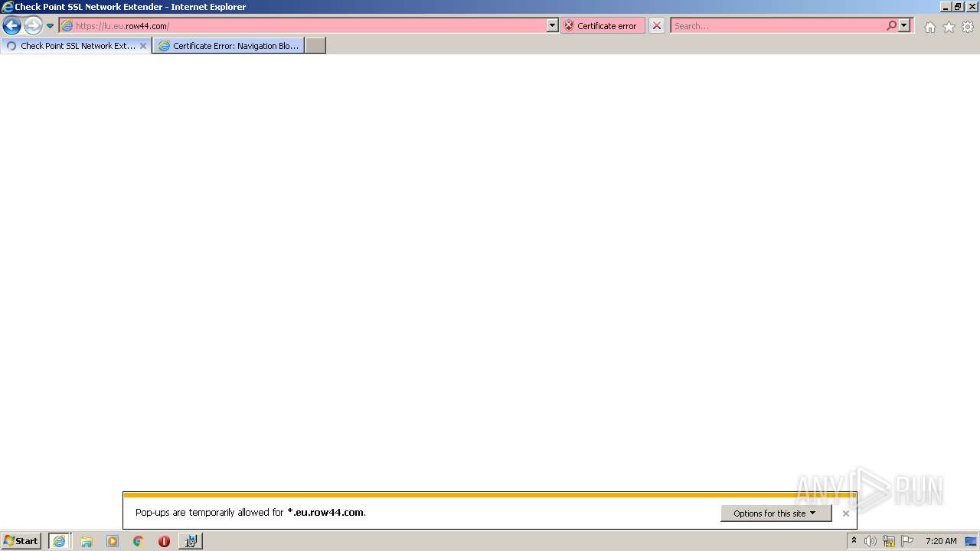Click the installer program taskbar icon
Screen dimensions: 980x551
[x=191, y=541]
